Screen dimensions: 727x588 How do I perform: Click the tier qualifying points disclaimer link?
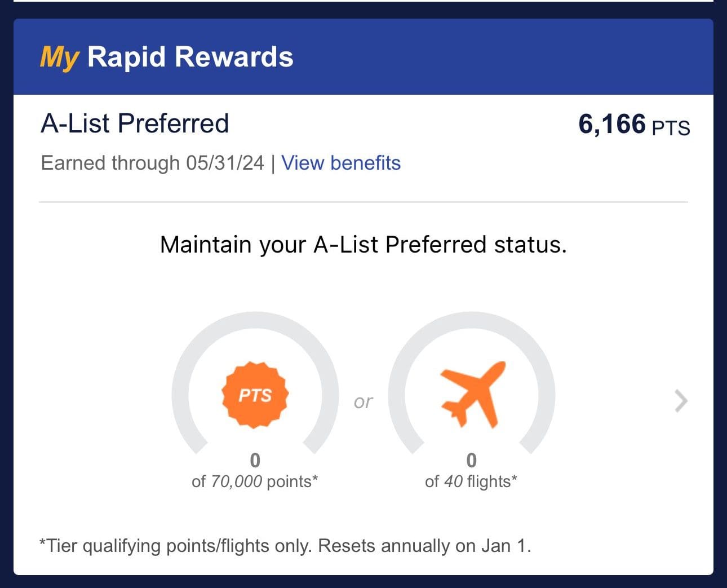pyautogui.click(x=286, y=545)
